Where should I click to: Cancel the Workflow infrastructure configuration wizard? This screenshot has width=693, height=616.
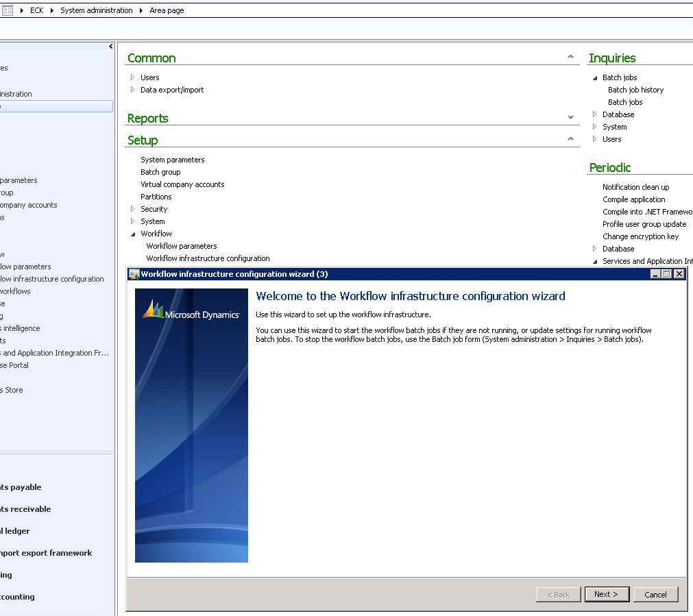click(655, 594)
